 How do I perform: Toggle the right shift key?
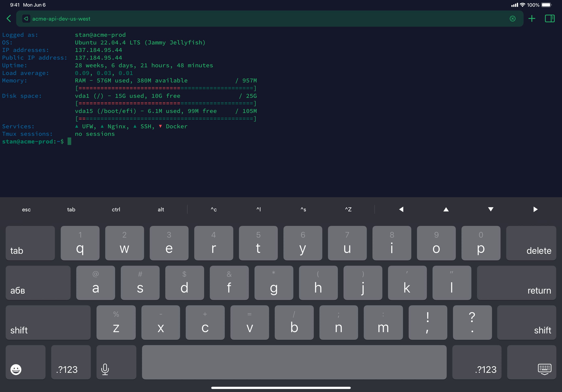point(527,322)
